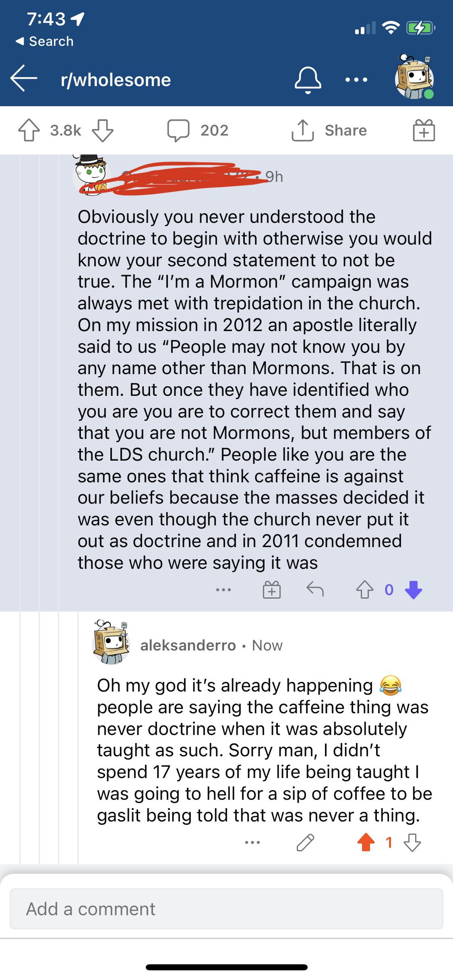Viewport: 453px width, 980px height.
Task: Open the 202 comments icon
Action: 178,130
